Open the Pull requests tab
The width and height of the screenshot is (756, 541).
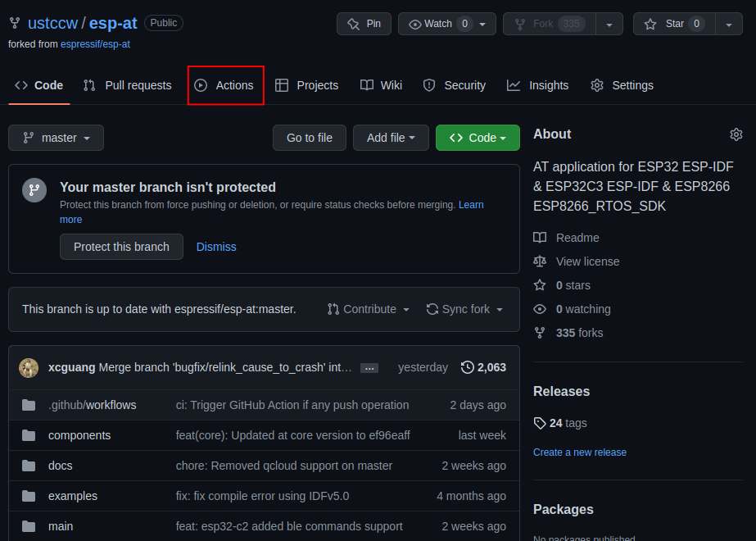127,85
